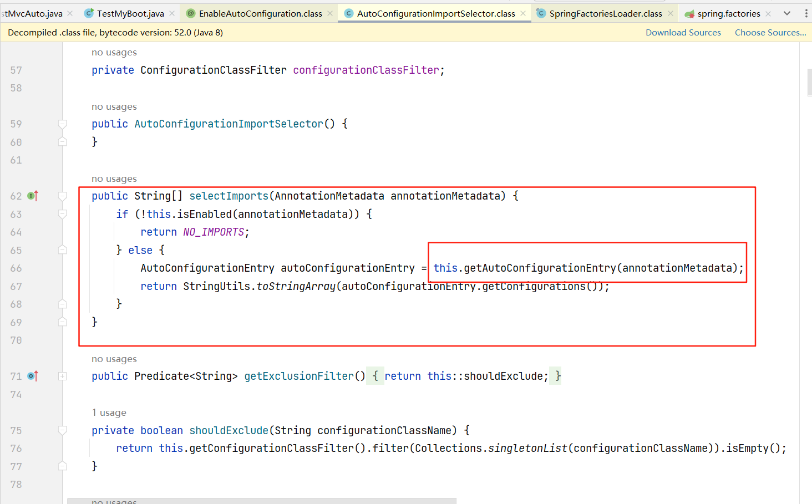Screen dimensions: 812x504
Task: Close TestMyBoot.java tab
Action: pyautogui.click(x=172, y=13)
